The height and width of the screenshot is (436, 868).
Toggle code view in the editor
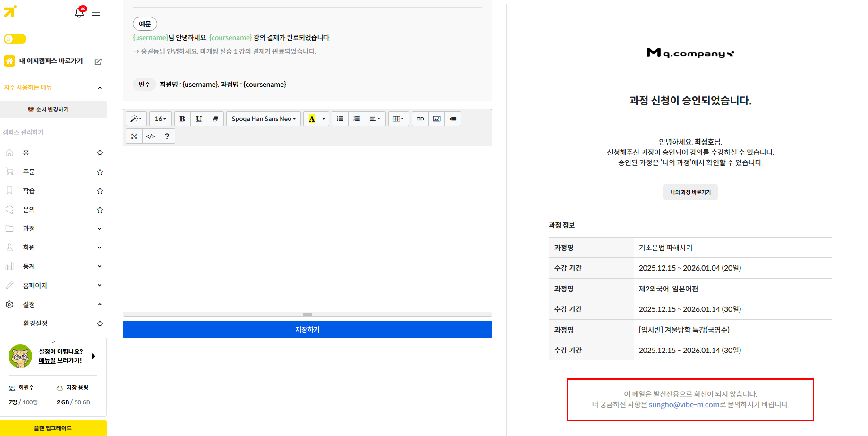coord(151,136)
